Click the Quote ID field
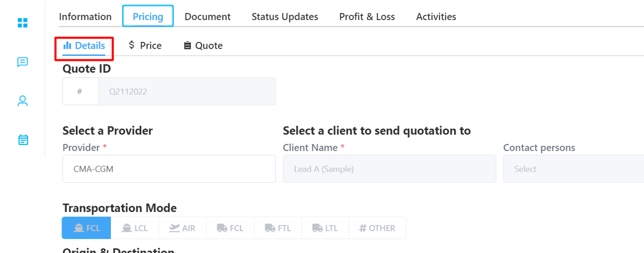Viewport: 644px width, 253px height. pos(169,91)
